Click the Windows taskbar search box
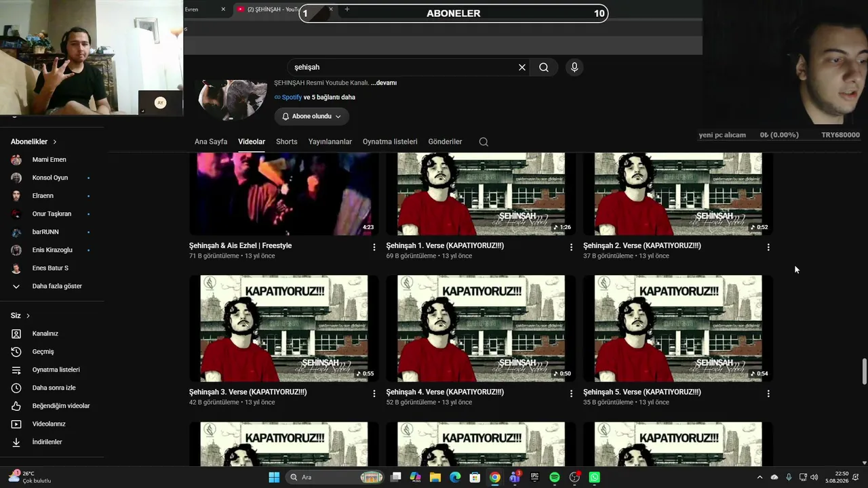 [334, 477]
